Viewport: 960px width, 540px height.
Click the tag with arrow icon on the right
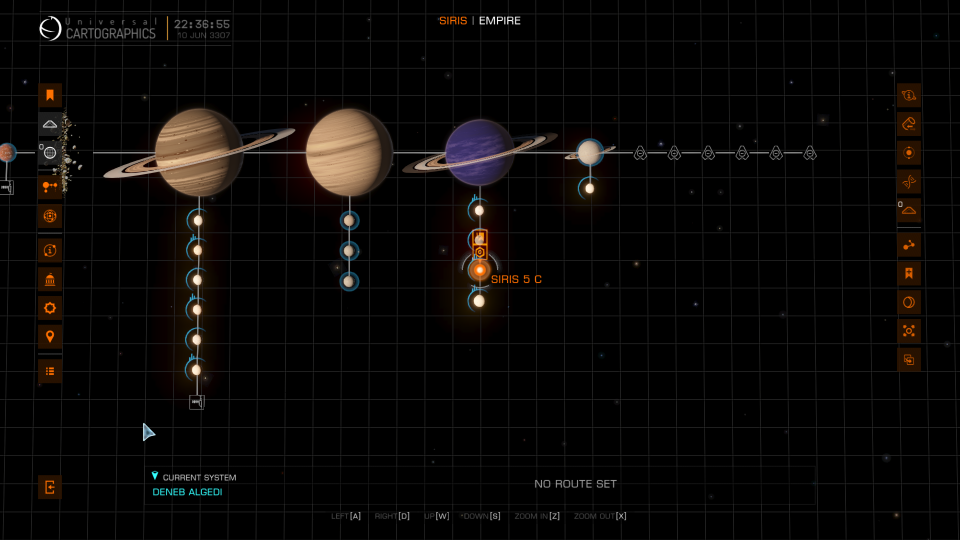[x=909, y=124]
